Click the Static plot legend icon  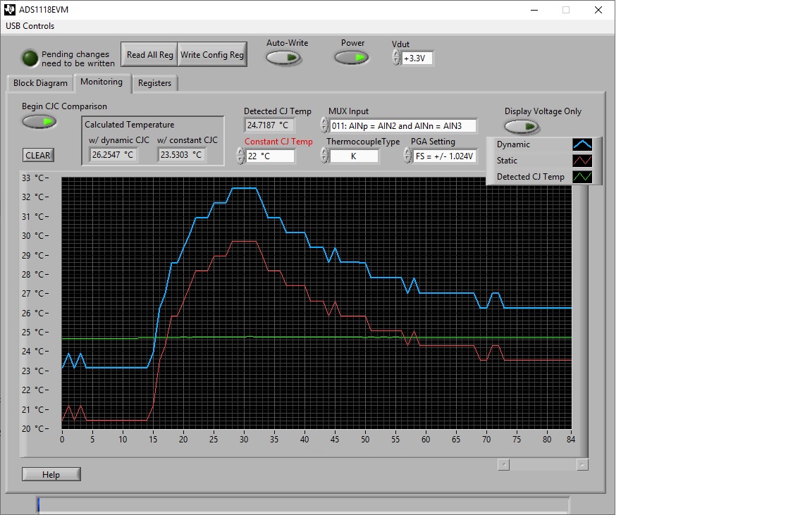(582, 161)
